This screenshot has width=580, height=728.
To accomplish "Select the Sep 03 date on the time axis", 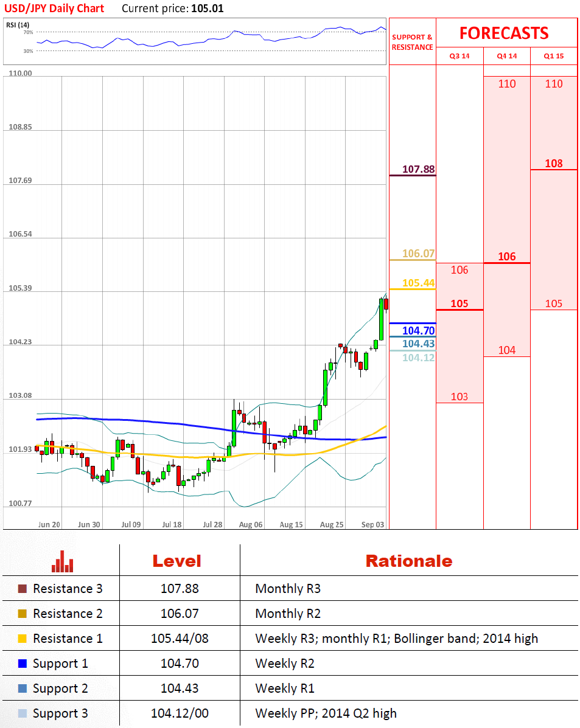I will coord(372,524).
